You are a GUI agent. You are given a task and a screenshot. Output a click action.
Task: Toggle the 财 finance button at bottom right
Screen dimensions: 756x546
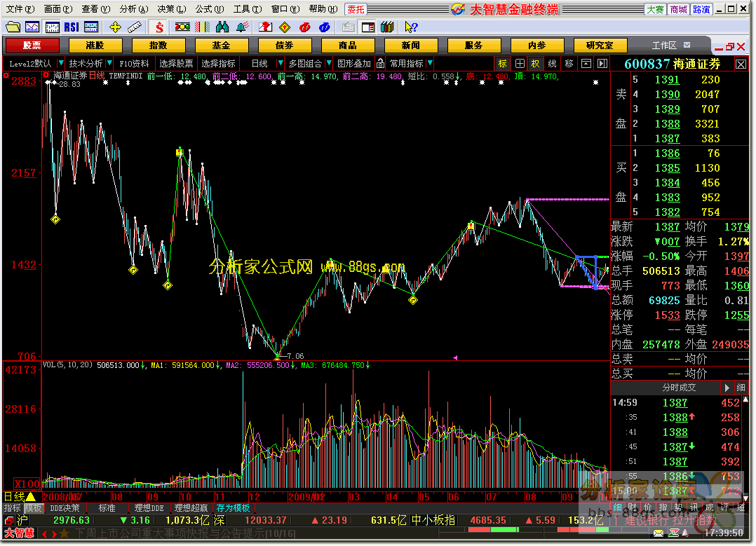(632, 507)
